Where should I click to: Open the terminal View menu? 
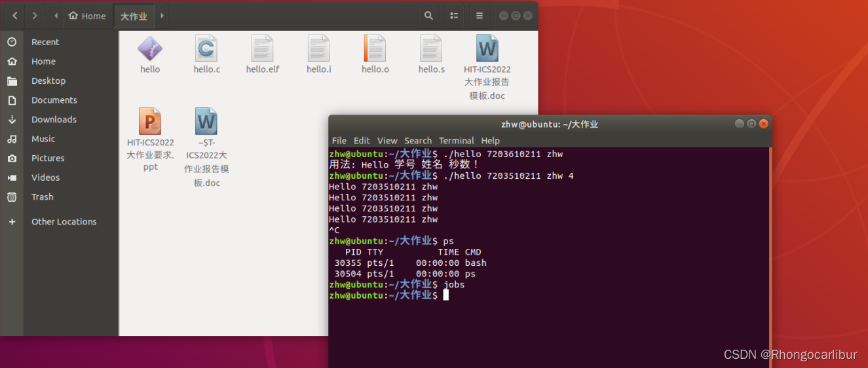(x=387, y=141)
